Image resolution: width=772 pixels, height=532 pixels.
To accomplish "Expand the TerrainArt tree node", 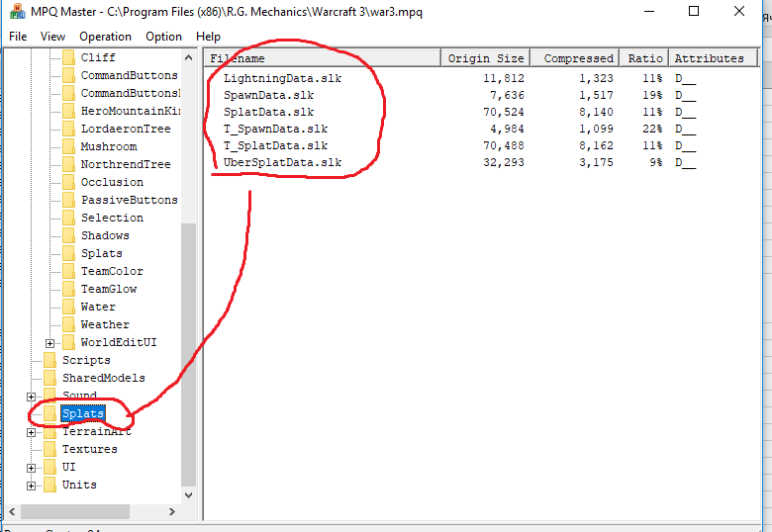I will pyautogui.click(x=31, y=433).
